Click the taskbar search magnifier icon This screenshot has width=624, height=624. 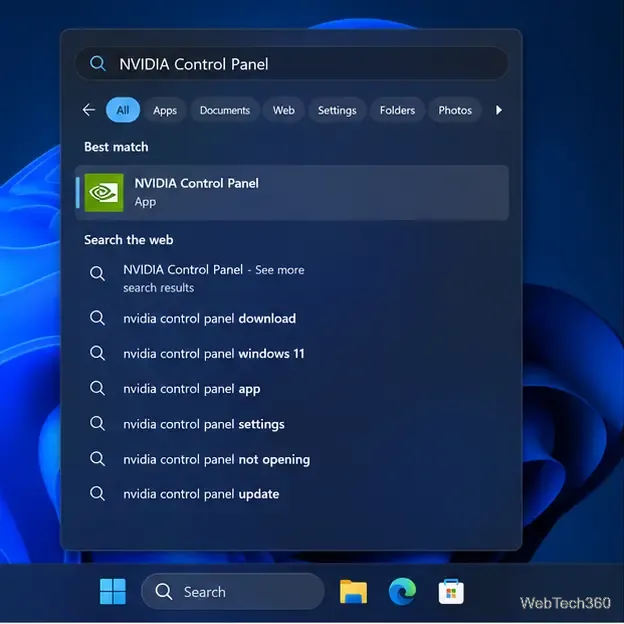tap(164, 592)
